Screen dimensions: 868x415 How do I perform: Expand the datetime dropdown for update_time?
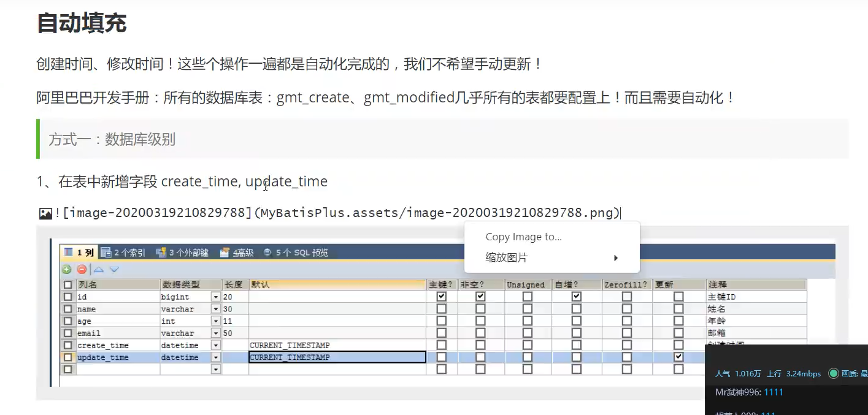click(x=215, y=357)
